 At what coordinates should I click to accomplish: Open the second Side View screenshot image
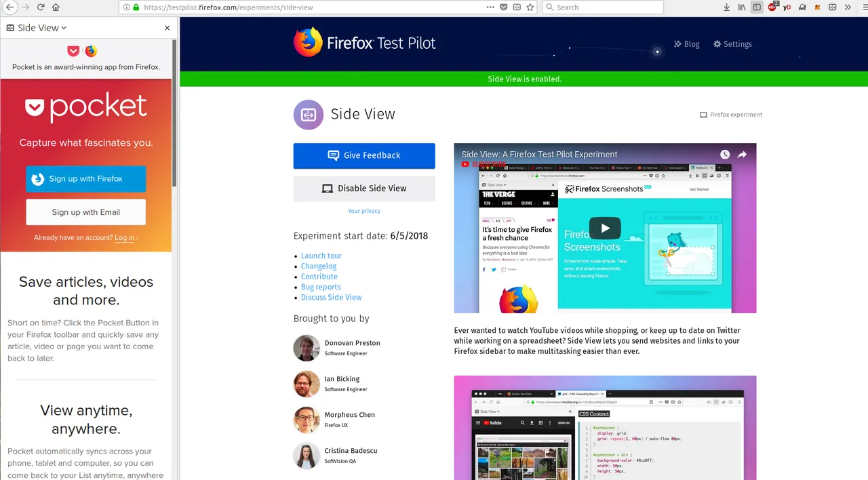tap(605, 428)
